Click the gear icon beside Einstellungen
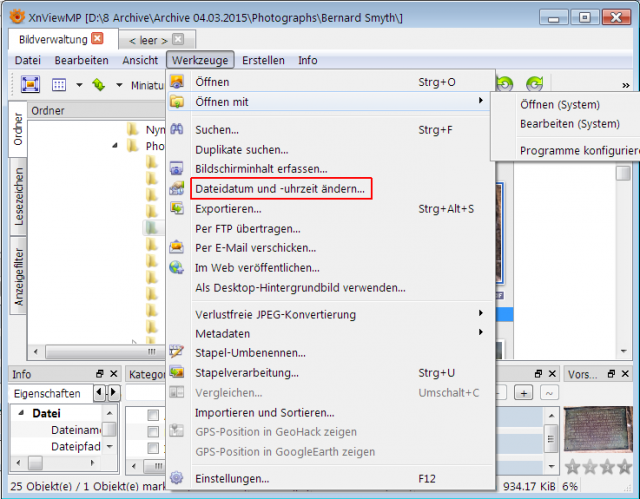 pos(177,478)
